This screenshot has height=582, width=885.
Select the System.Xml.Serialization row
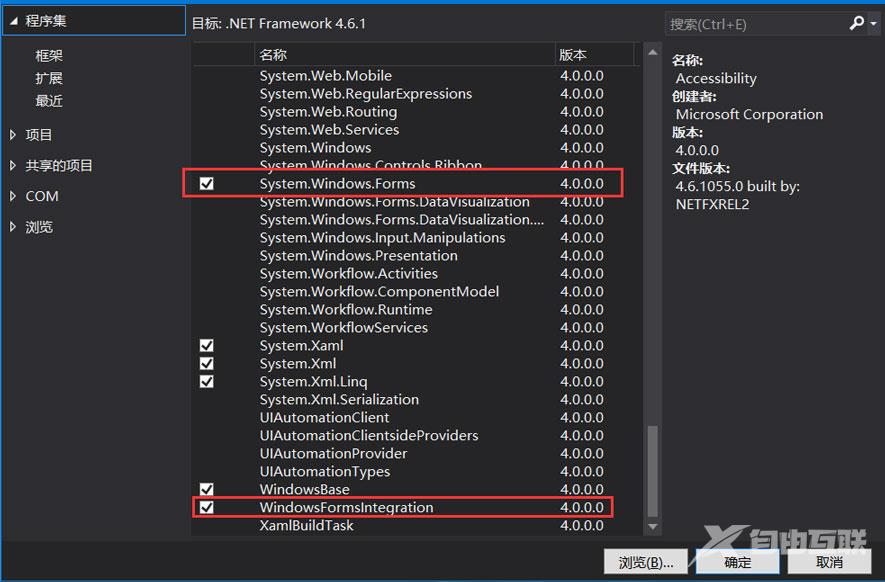coord(417,400)
